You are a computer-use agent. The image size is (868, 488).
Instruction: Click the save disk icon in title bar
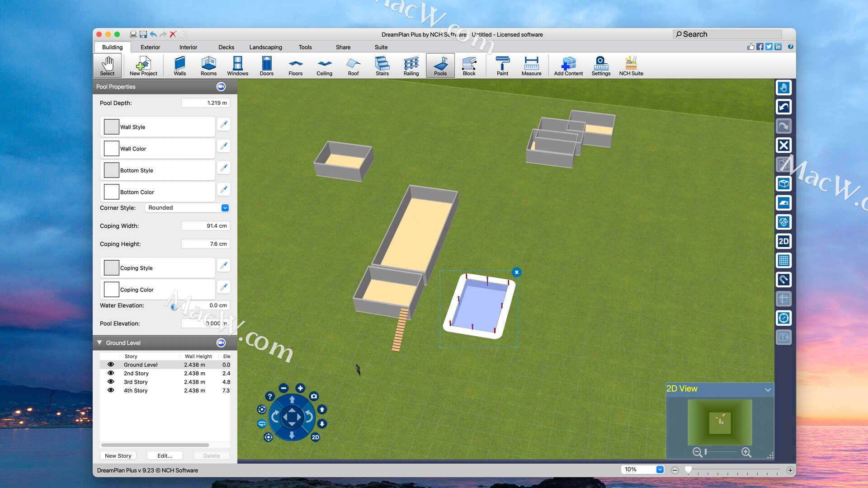pos(143,34)
